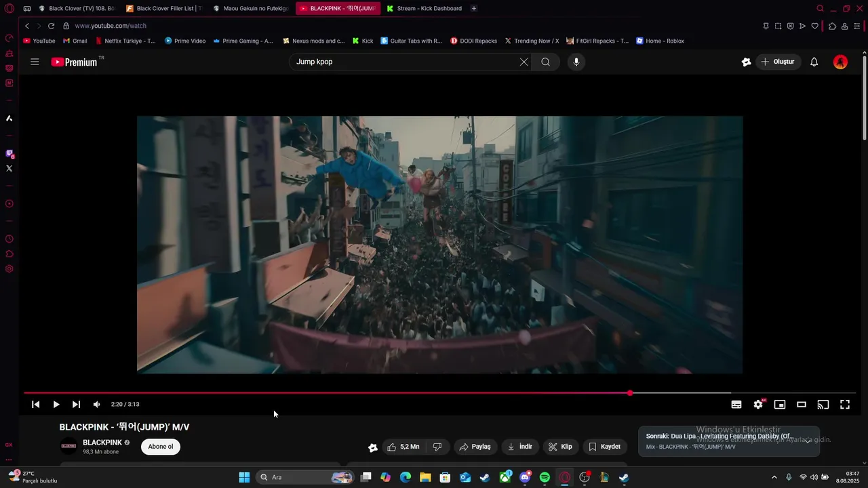Viewport: 868px width, 488px height.
Task: Open the browser tab search magnifier
Action: pyautogui.click(x=820, y=8)
